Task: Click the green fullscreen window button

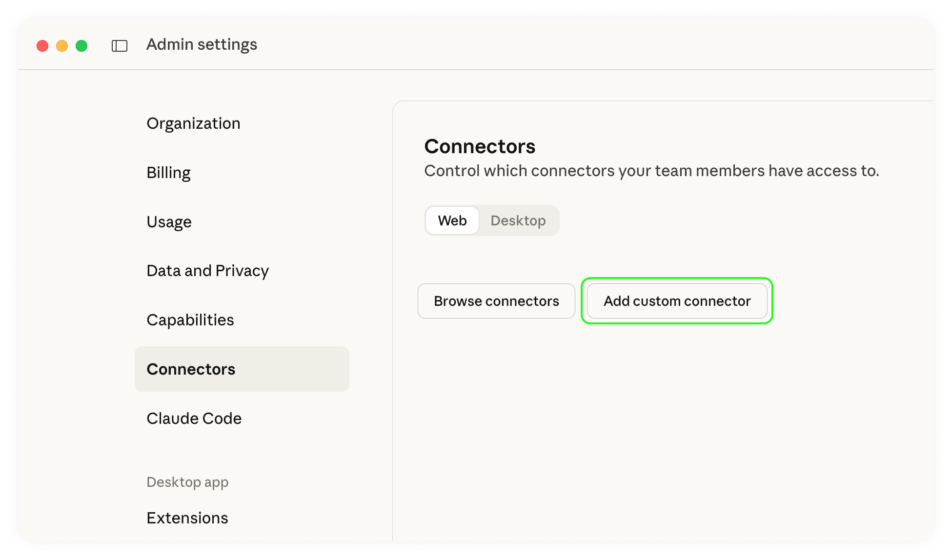Action: coord(81,46)
